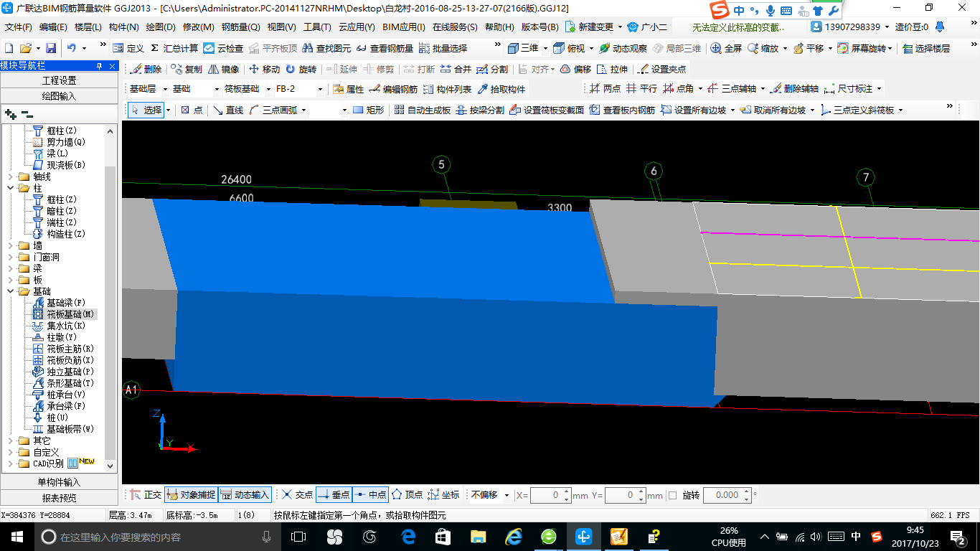Click the 报表预览 button

point(60,498)
